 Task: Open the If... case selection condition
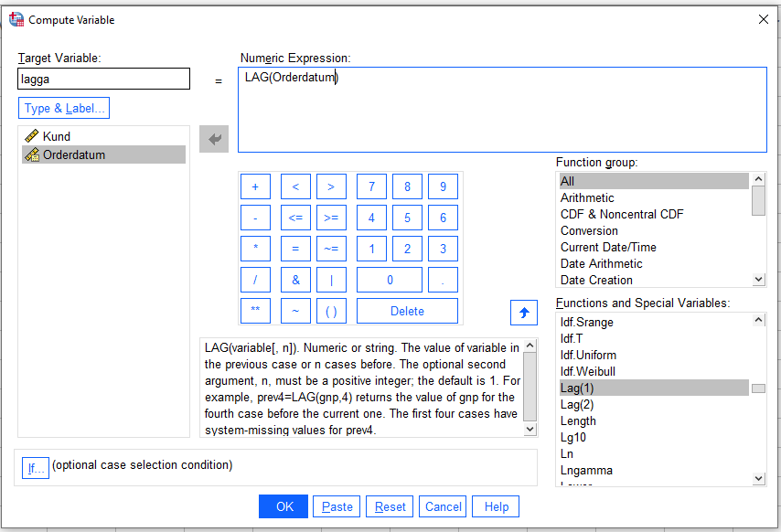36,468
